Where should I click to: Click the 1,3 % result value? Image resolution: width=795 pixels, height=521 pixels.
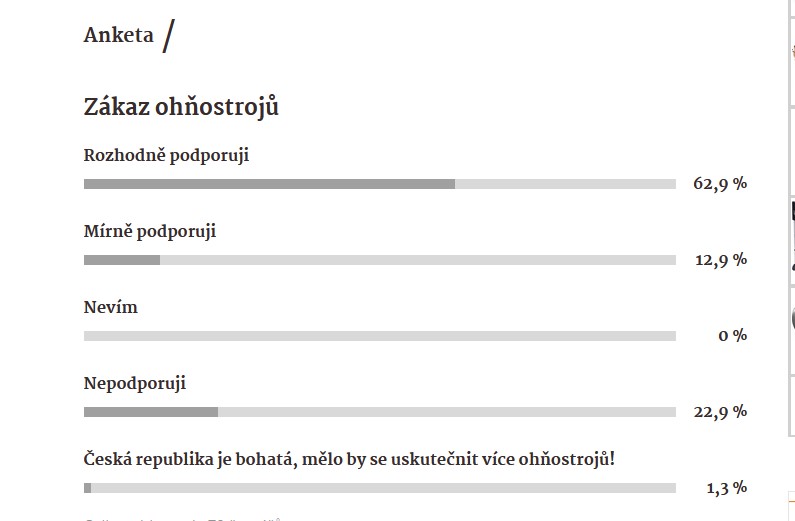point(727,488)
